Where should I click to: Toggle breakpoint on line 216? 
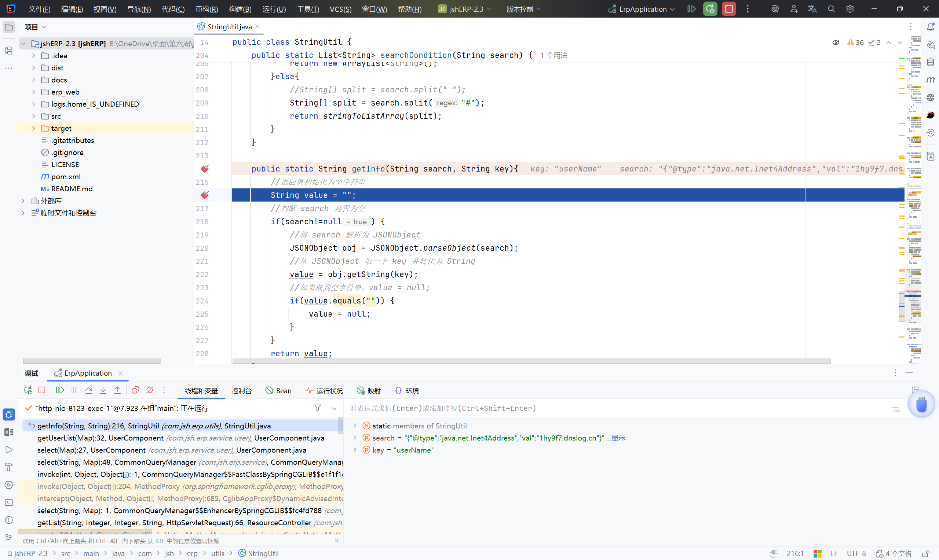click(x=205, y=195)
